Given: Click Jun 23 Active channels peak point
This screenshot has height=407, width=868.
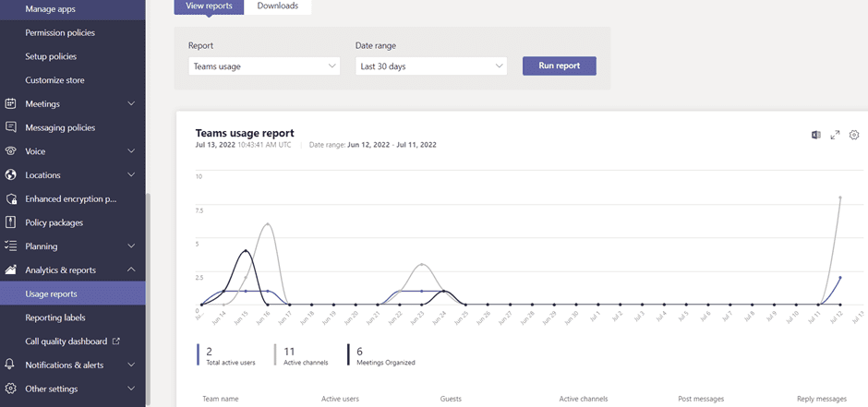Looking at the screenshot, I should [422, 264].
